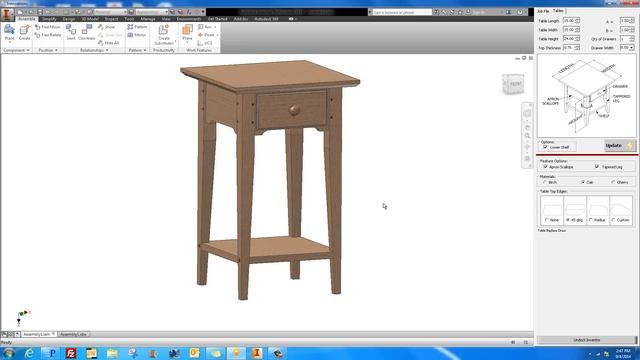Expand the Pattern panel dropdown
The width and height of the screenshot is (640, 360).
pos(145,50)
